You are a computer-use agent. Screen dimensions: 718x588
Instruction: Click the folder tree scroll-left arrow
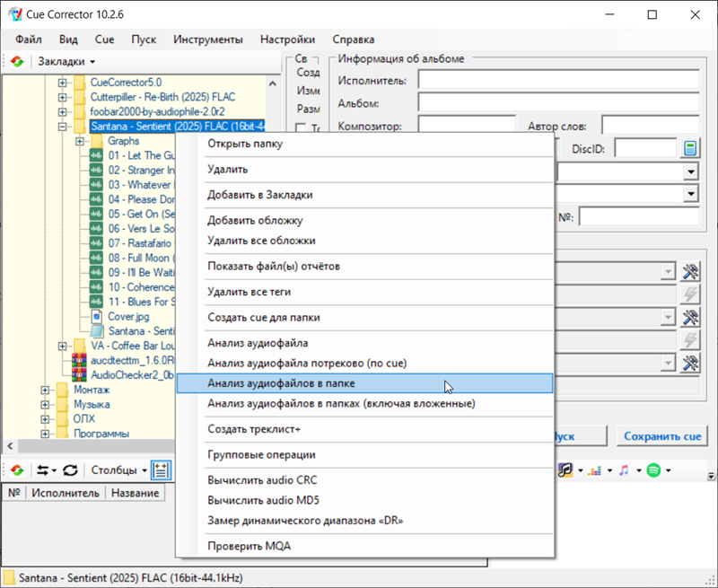pyautogui.click(x=10, y=445)
